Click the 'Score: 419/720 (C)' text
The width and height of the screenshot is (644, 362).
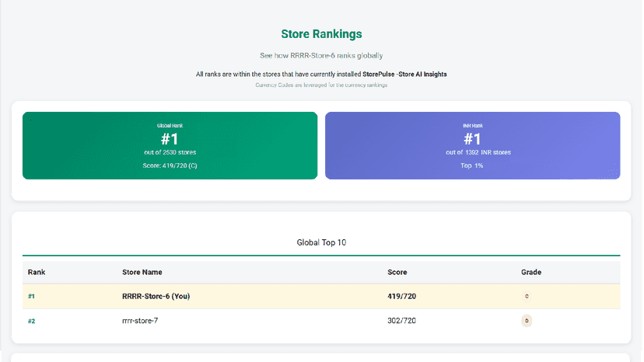pos(170,165)
